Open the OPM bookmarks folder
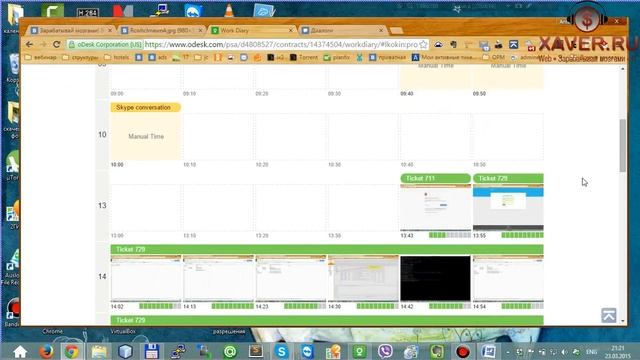This screenshot has height=360, width=640. coord(494,58)
